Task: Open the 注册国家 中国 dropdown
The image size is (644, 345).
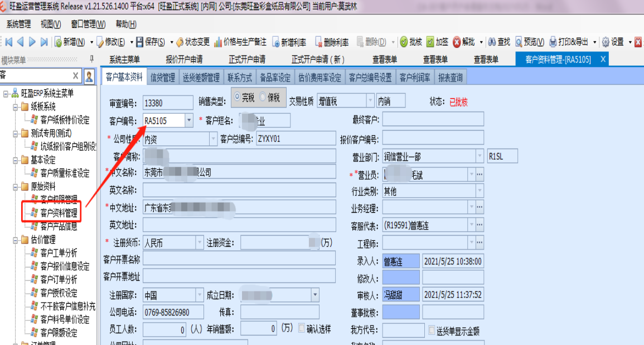Action: 199,295
